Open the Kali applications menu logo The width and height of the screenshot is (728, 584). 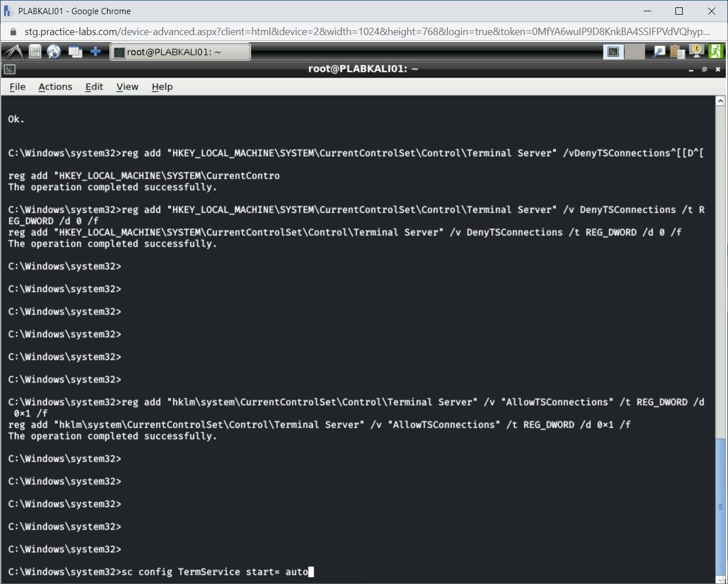pos(14,52)
